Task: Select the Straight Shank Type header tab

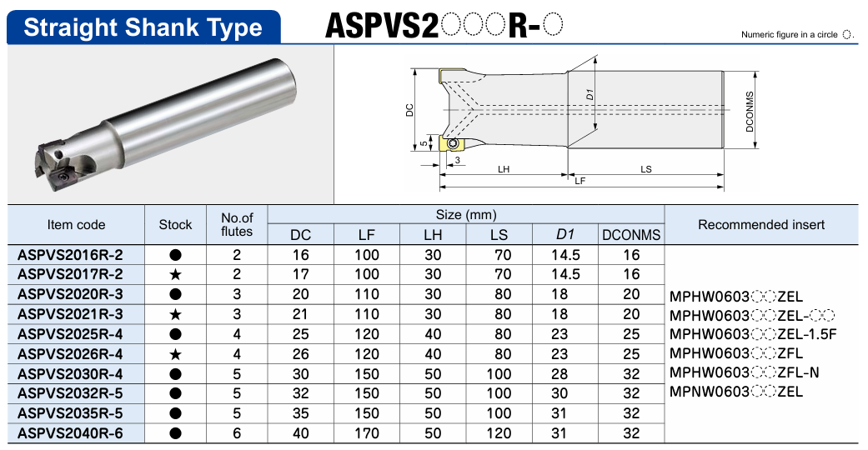Action: [143, 27]
